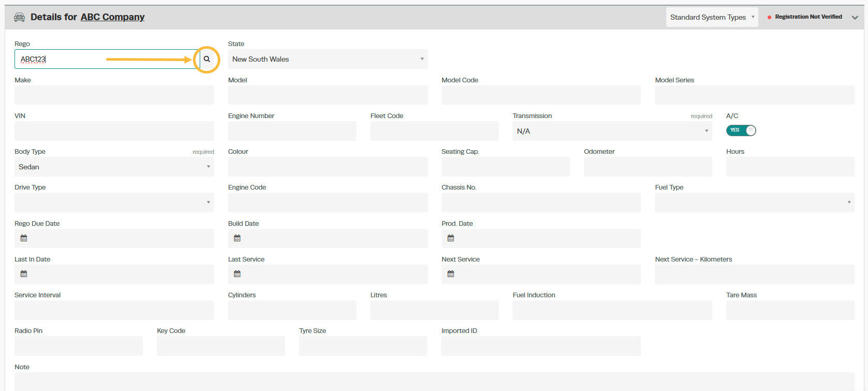Click the Model Series input field

coord(755,95)
